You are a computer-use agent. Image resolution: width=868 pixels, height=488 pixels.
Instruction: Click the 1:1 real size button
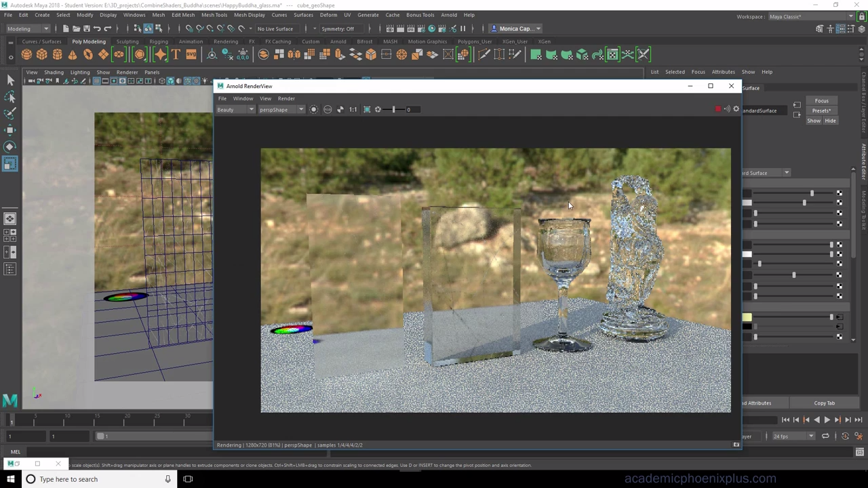pos(353,109)
